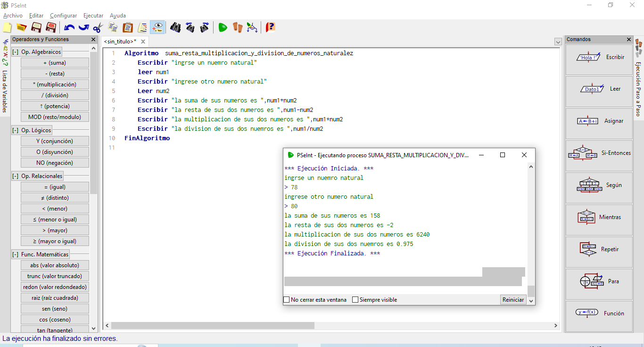Open the Ejecutar menu
This screenshot has width=644, height=347.
point(93,16)
